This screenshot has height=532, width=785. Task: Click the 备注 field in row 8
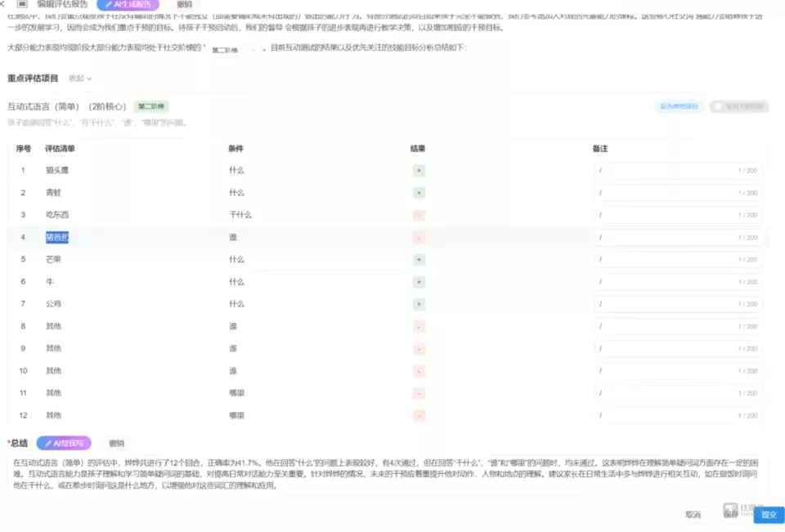click(x=678, y=326)
